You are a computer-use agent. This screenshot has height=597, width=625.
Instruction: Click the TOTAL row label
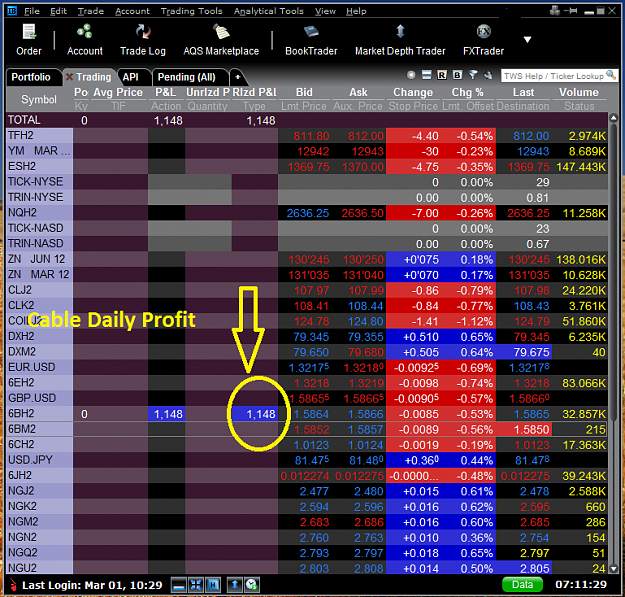tap(24, 120)
